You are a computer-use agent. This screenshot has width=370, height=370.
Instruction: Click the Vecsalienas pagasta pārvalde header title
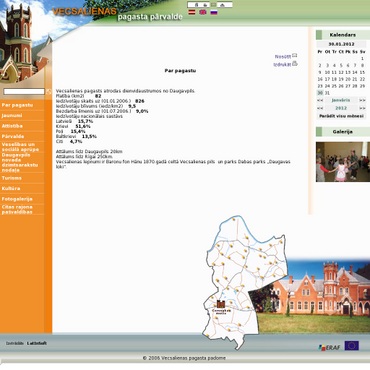117,14
